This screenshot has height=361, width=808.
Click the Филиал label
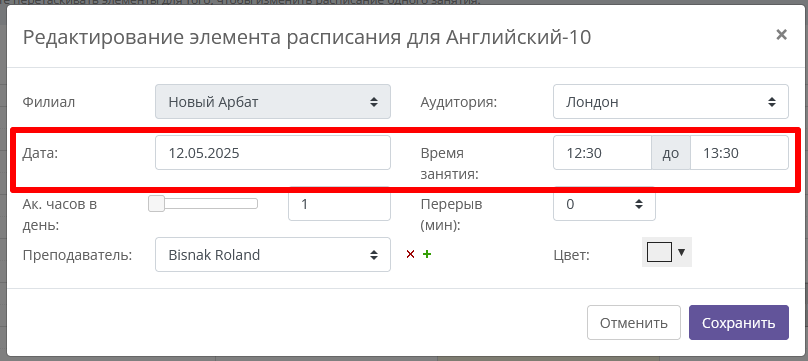[x=48, y=102]
